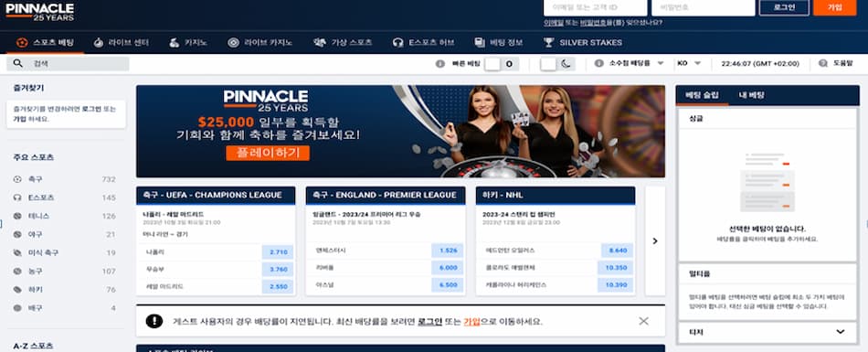Click 로그인 link in 즐겨찾기 box
868x352 pixels.
[x=91, y=110]
